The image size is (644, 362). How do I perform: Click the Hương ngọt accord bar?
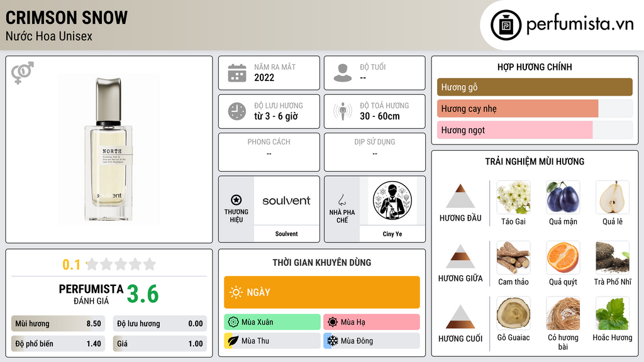tap(535, 129)
